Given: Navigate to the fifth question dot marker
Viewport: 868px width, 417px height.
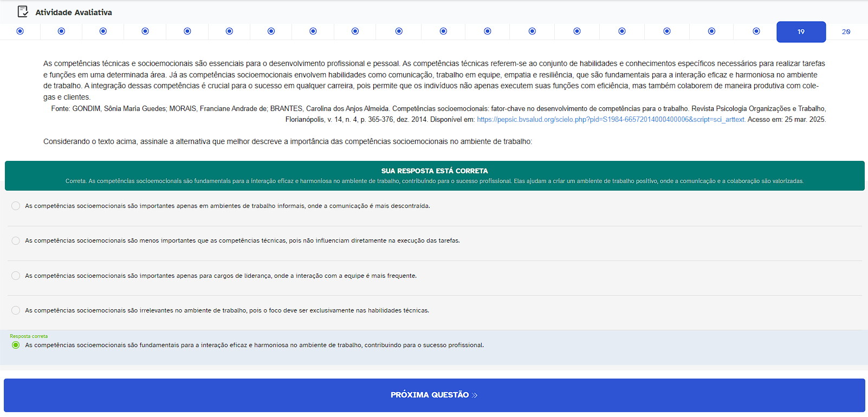Looking at the screenshot, I should [x=187, y=31].
